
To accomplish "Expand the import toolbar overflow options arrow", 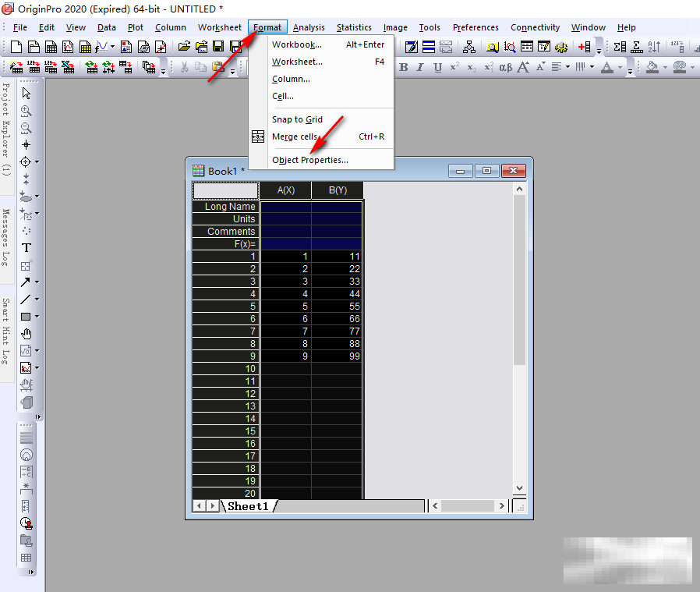I will click(x=164, y=70).
